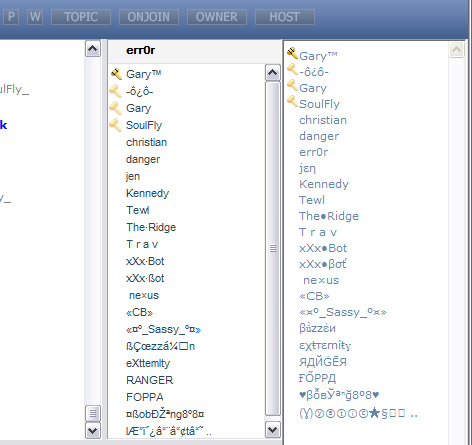This screenshot has height=445, width=472.
Task: Open the ONJOIN settings button
Action: pos(149,17)
